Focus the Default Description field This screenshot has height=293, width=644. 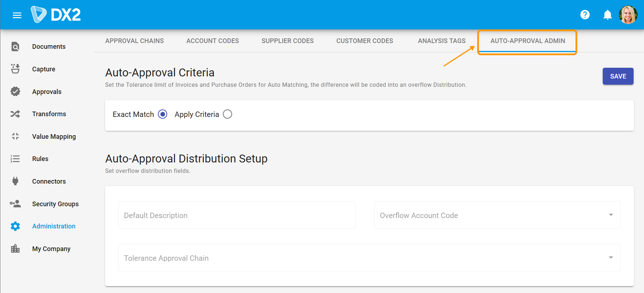click(x=237, y=215)
